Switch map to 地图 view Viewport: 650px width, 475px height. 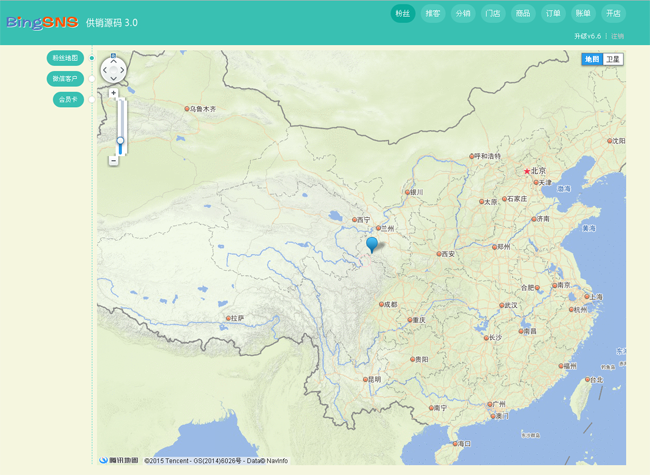tap(592, 59)
